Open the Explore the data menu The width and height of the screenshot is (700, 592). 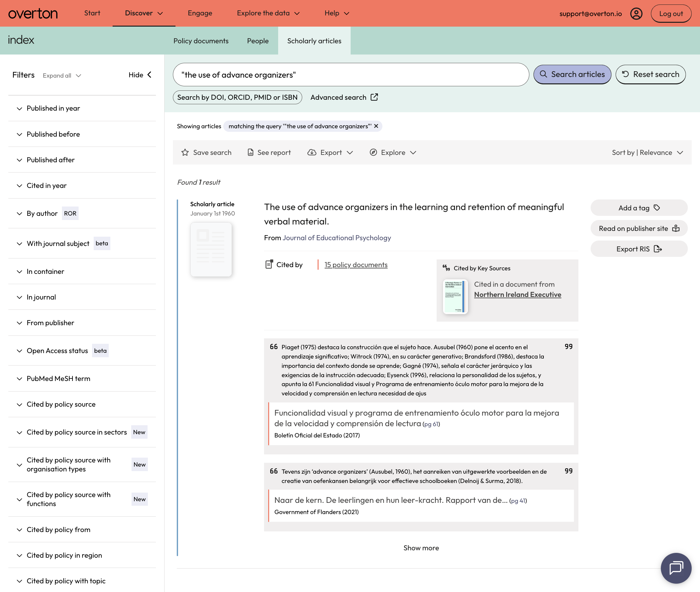click(x=268, y=13)
